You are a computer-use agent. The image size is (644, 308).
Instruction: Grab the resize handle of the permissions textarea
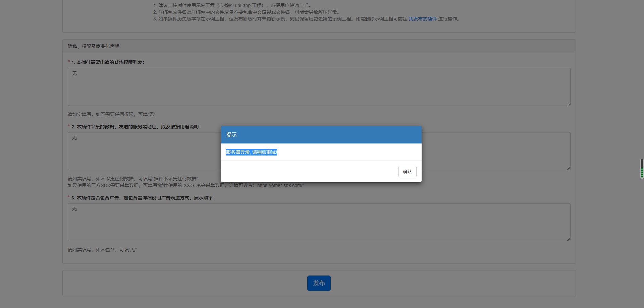click(568, 104)
